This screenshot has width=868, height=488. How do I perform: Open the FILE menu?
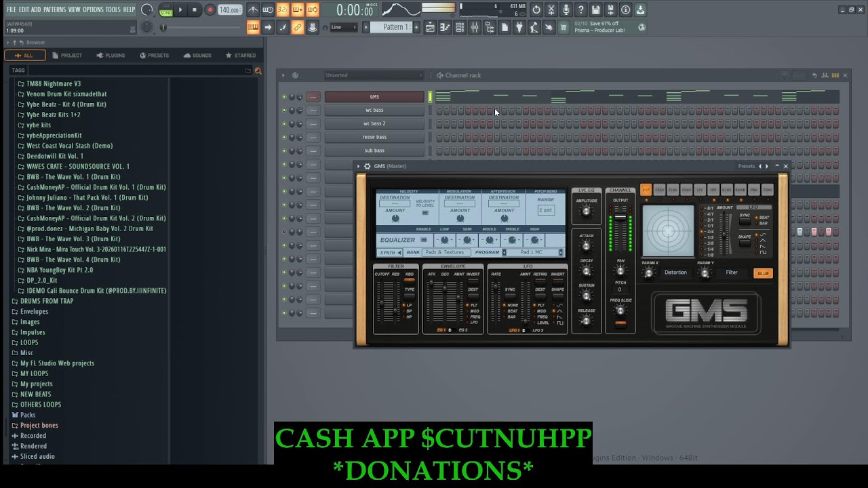click(x=12, y=9)
